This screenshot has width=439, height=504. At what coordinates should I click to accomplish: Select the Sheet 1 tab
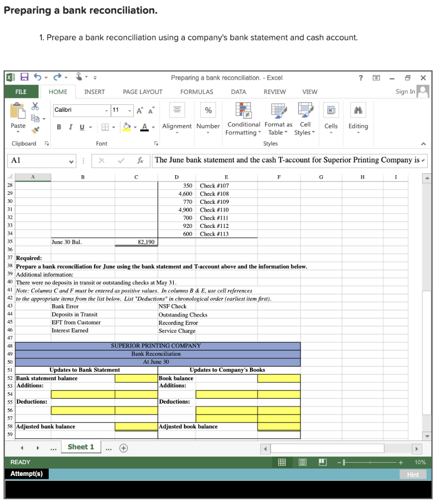[80, 447]
